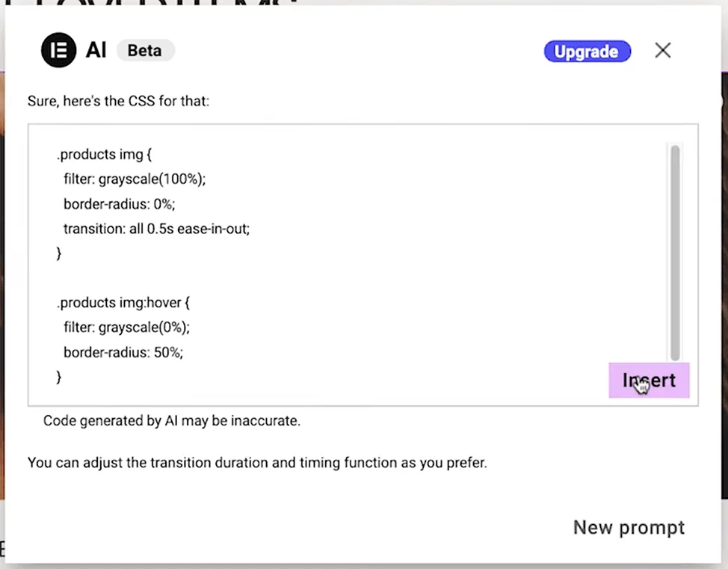Viewport: 728px width, 569px height.
Task: Click the AI title text
Action: (96, 51)
